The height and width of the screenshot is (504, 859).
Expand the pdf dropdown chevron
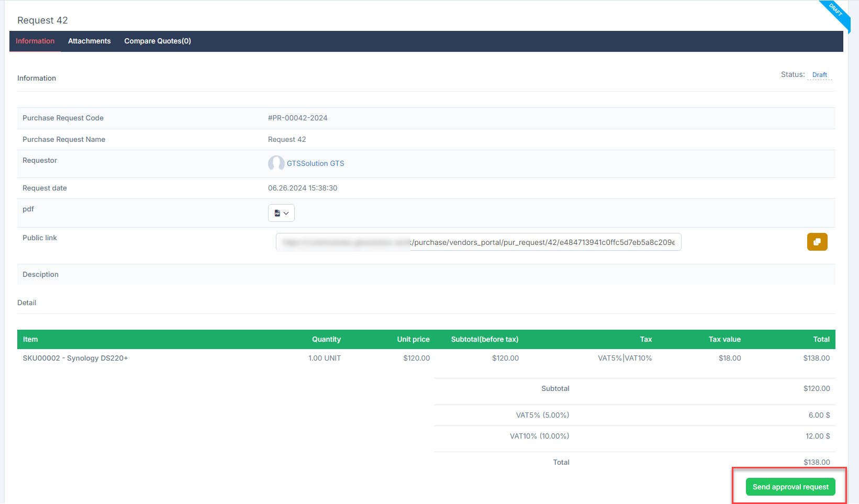click(x=286, y=213)
